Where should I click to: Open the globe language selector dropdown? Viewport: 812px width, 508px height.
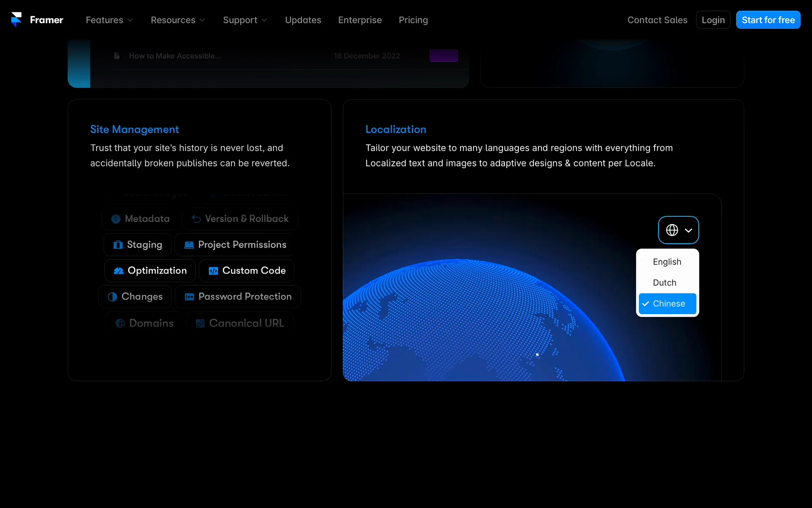coord(678,230)
